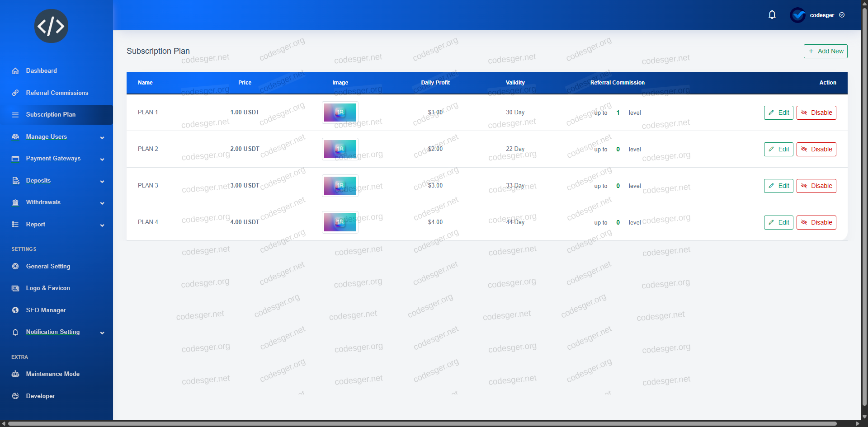Edit PLAN 2 subscription
The width and height of the screenshot is (868, 427).
778,149
